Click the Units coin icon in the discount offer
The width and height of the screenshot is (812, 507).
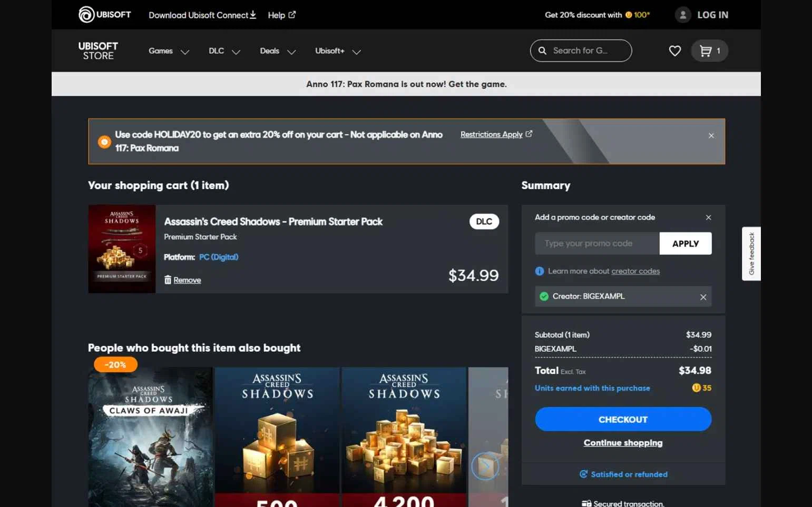click(x=629, y=15)
